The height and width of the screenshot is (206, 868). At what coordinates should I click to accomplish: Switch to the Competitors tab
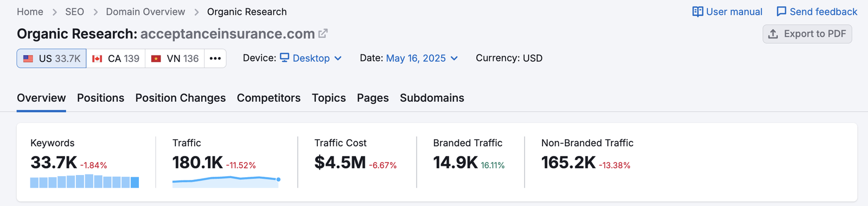click(269, 98)
